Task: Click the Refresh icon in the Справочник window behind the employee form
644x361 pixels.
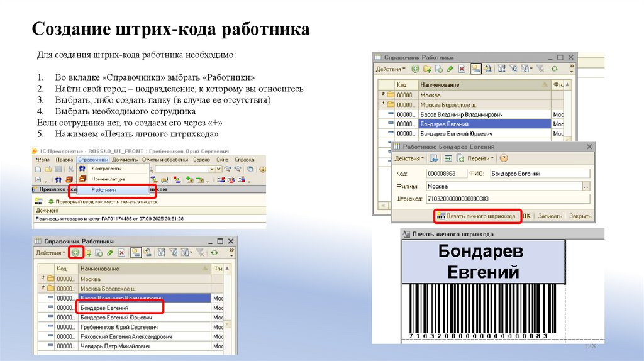Action: pyautogui.click(x=555, y=69)
